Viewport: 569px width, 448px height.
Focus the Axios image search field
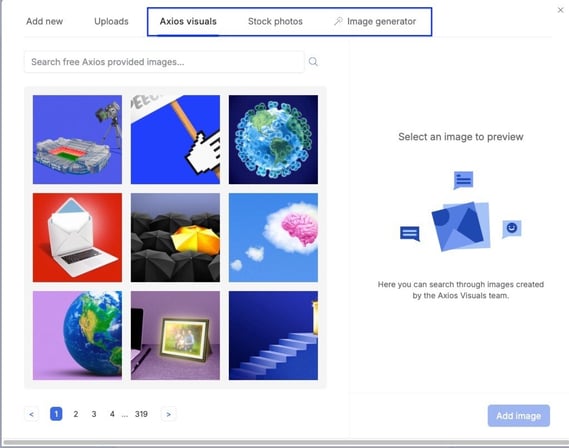pos(164,62)
